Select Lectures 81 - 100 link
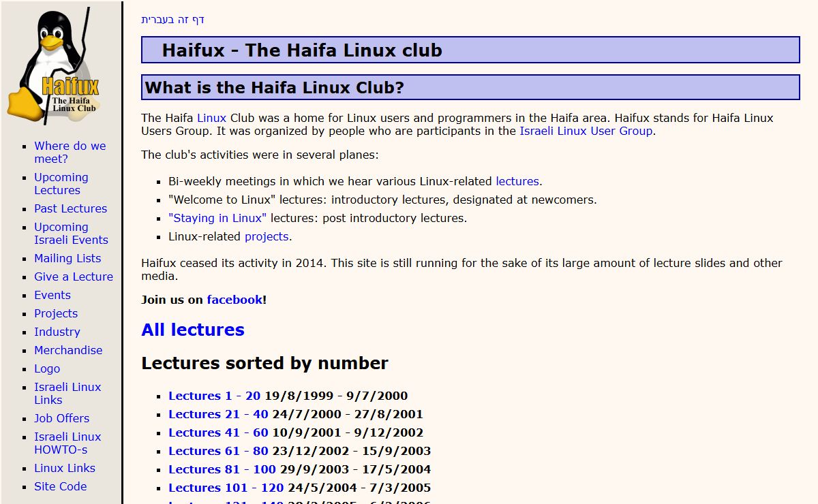The height and width of the screenshot is (504, 818). point(222,469)
